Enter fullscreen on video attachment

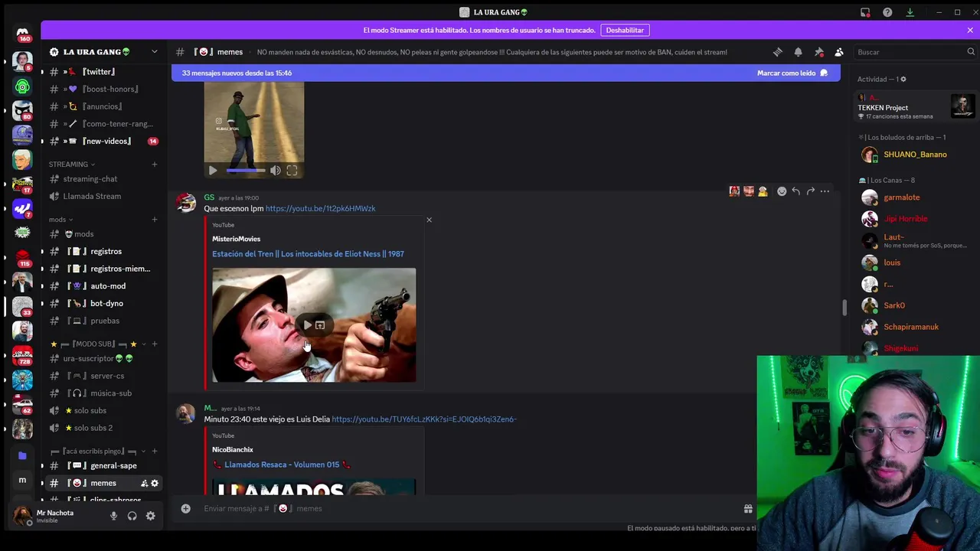click(x=292, y=171)
